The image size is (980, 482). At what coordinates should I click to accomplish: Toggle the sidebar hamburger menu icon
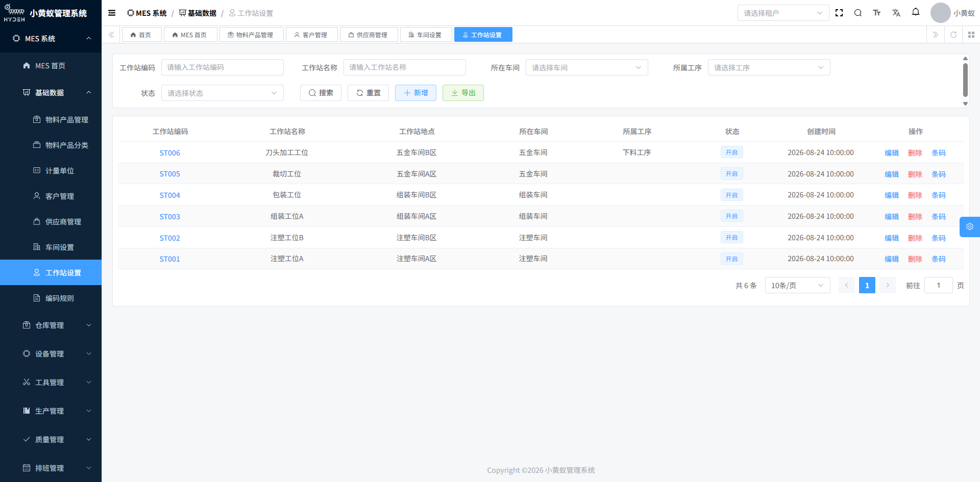(112, 13)
